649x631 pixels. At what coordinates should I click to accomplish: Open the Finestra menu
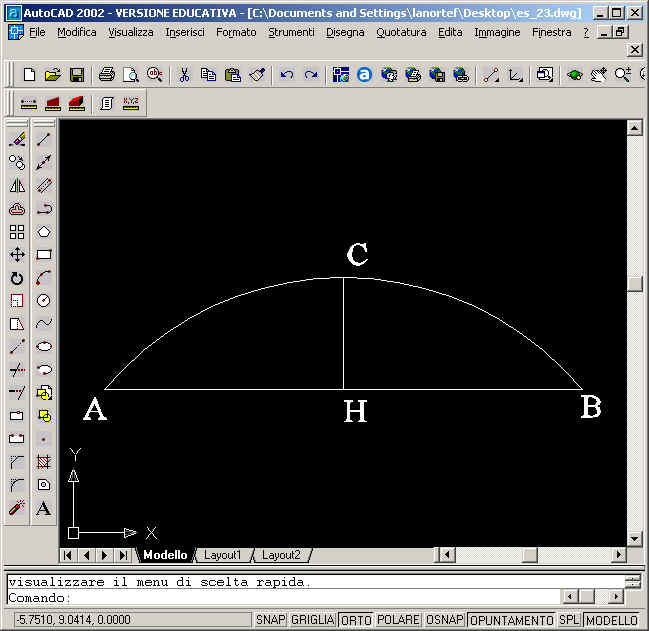tap(551, 32)
